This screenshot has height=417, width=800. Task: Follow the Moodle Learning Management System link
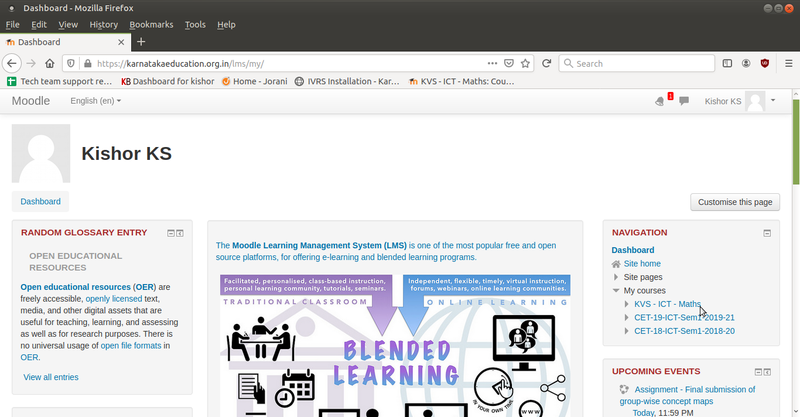319,246
